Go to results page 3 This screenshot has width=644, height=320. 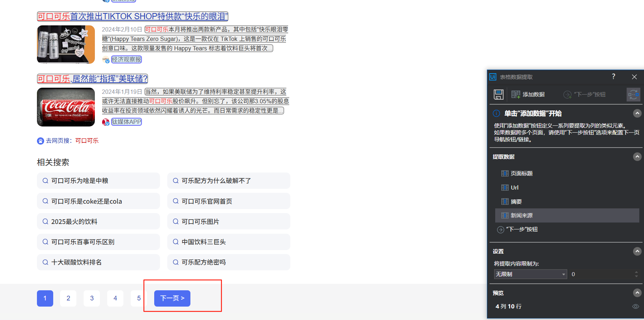click(92, 298)
